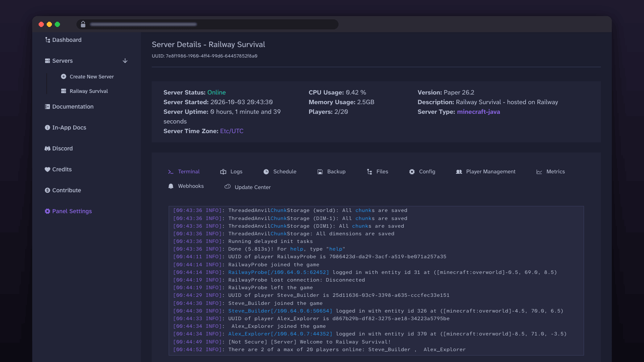This screenshot has width=644, height=362.
Task: Click the RailwayProbe IP address log entry
Action: (x=279, y=272)
